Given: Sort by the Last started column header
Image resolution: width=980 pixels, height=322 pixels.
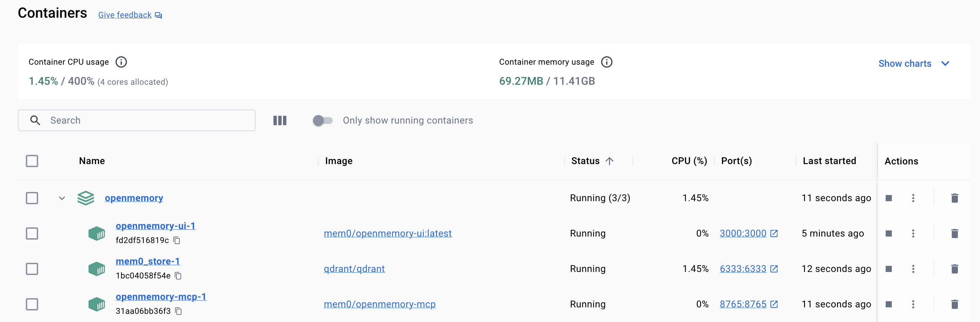Looking at the screenshot, I should point(829,161).
